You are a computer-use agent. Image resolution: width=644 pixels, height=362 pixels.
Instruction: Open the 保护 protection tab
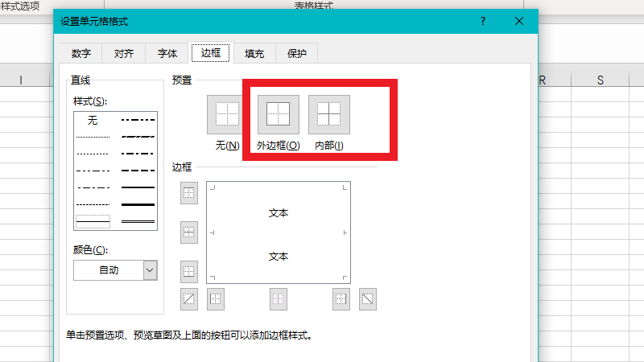pyautogui.click(x=297, y=54)
